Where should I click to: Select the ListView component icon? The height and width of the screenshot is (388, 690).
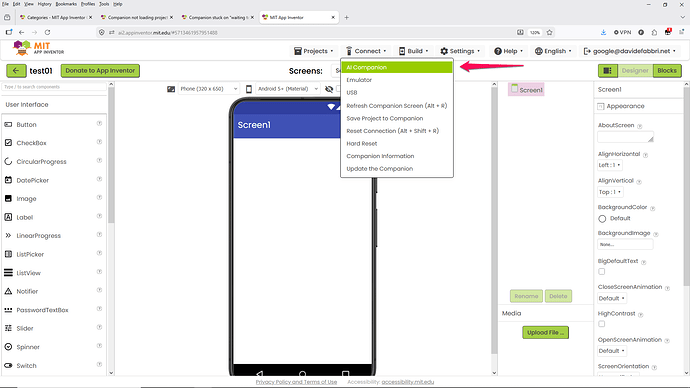click(x=8, y=273)
